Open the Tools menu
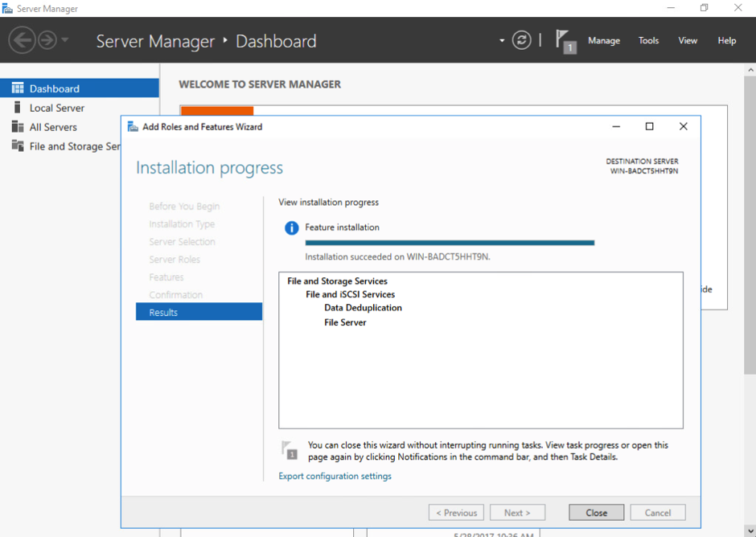 click(648, 40)
